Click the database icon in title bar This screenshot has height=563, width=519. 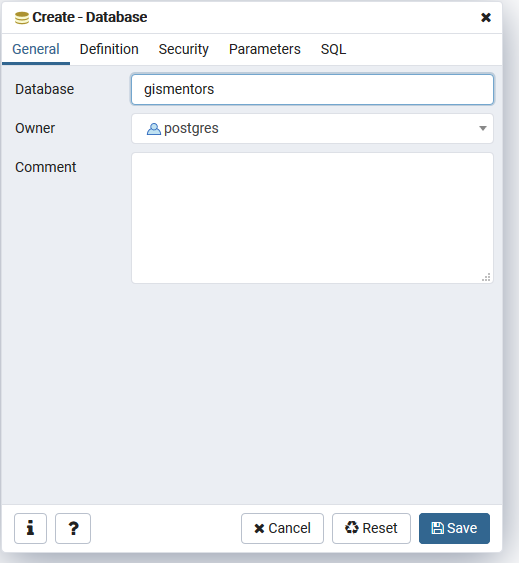(x=22, y=18)
